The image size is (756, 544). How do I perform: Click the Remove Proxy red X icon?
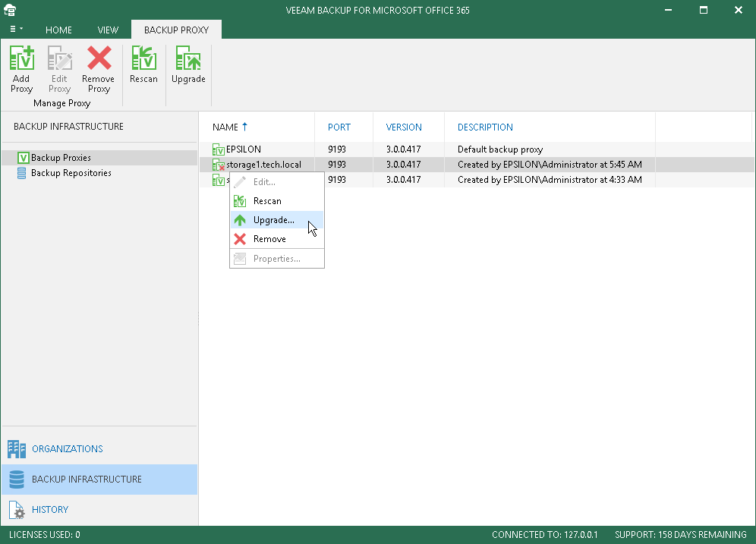pyautogui.click(x=99, y=58)
